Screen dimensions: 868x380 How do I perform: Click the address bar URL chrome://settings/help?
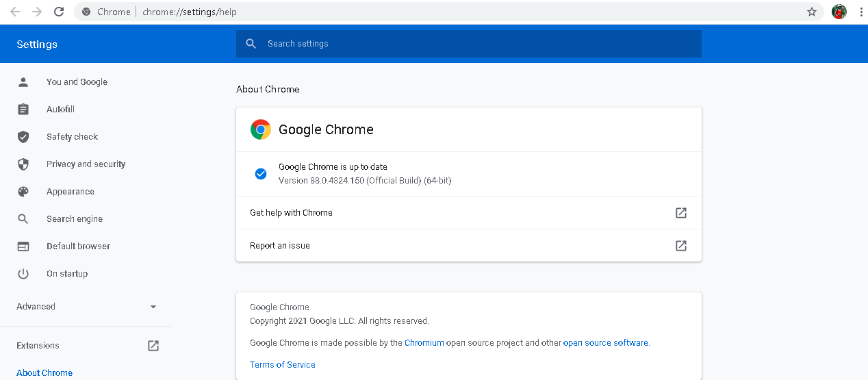[x=190, y=12]
